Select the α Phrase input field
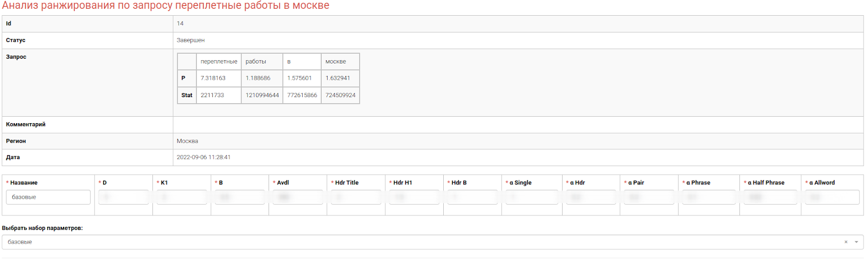 (x=709, y=197)
